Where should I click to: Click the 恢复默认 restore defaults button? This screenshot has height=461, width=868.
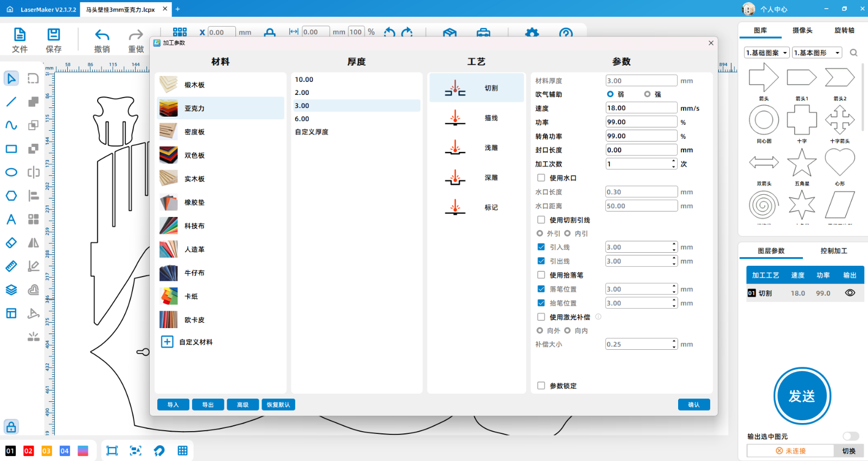coord(278,405)
